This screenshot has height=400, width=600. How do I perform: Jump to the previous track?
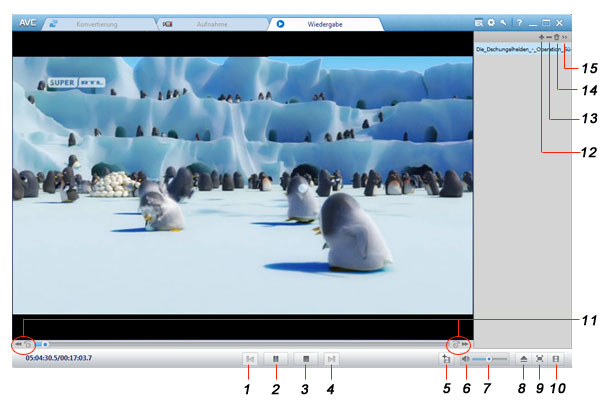point(250,359)
